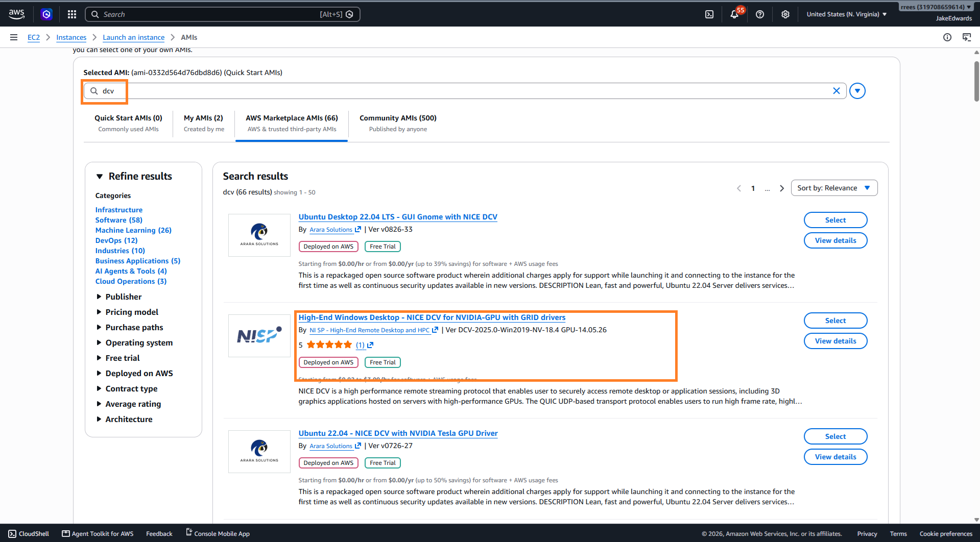Viewport: 980px width, 542px height.
Task: Open the tutorials panel icon below account
Action: pyautogui.click(x=967, y=37)
